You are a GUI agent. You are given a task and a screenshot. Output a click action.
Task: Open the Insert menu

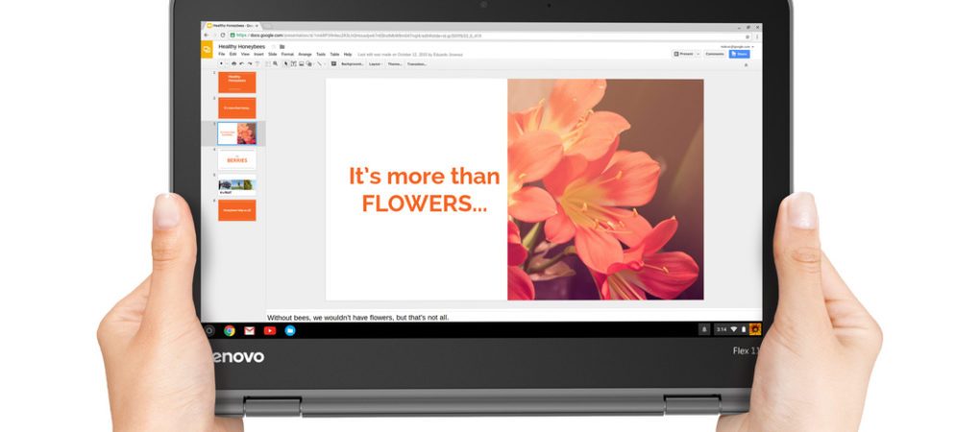point(257,55)
